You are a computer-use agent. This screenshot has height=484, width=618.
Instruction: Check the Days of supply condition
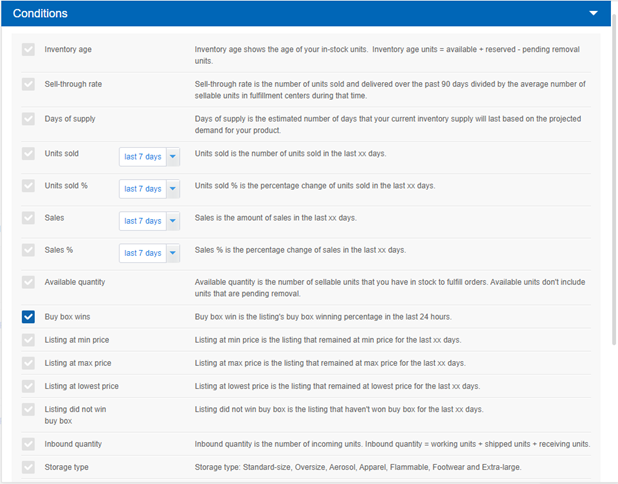pos(28,119)
